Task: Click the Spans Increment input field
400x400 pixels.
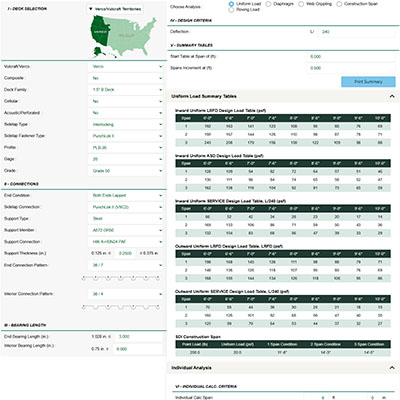Action: pos(351,68)
